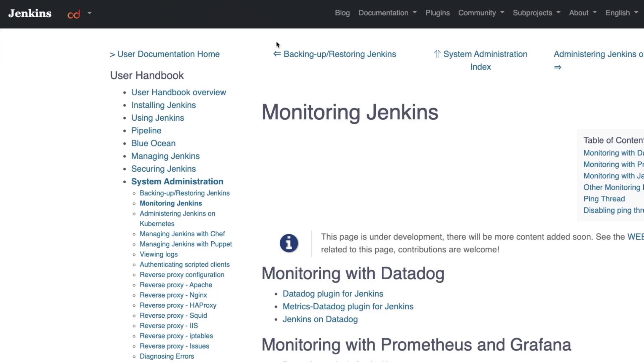Open the About menu
Screen dimensions: 644x362
click(583, 13)
